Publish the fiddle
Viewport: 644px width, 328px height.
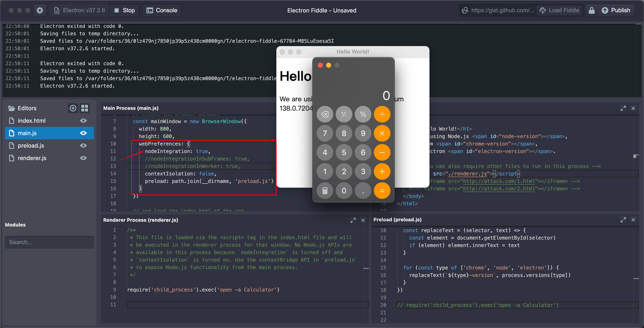[x=616, y=10]
